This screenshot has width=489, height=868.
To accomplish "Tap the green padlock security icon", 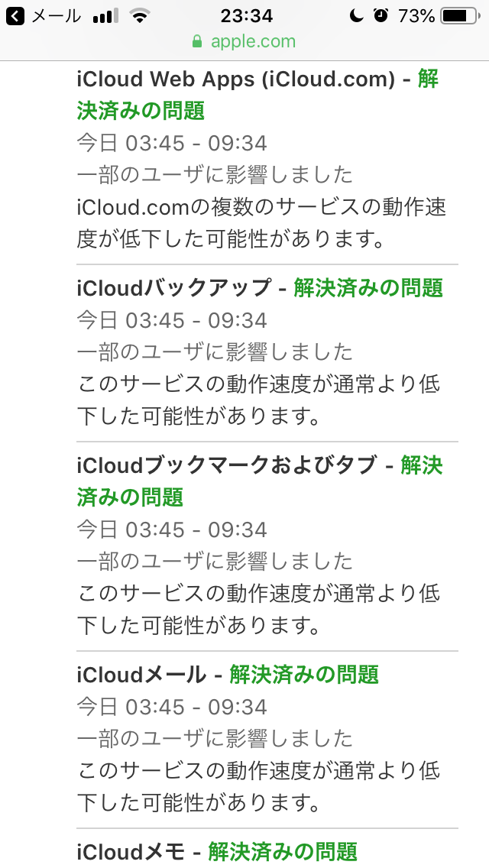I will pyautogui.click(x=198, y=41).
